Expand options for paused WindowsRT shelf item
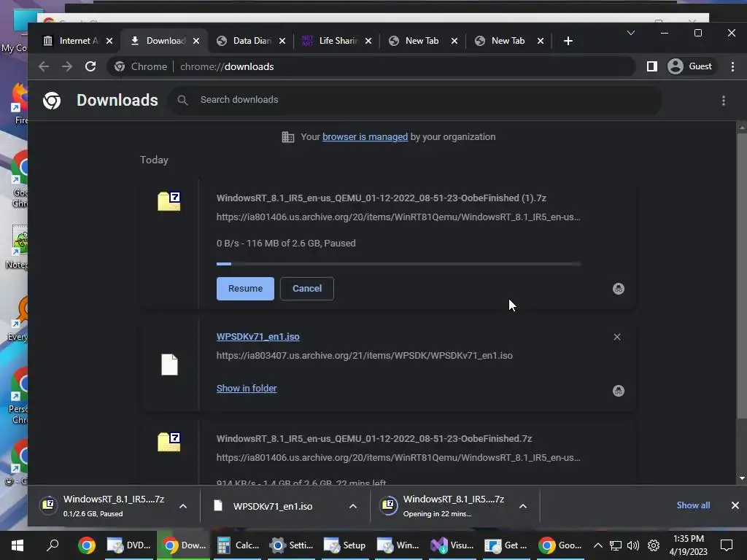747x560 pixels. click(183, 506)
